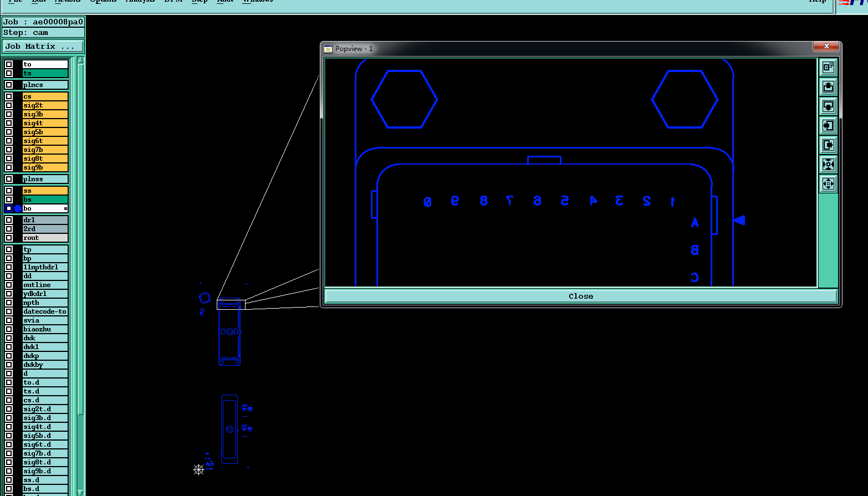Toggle the checkbox for layer ts
868x496 pixels.
(x=9, y=73)
